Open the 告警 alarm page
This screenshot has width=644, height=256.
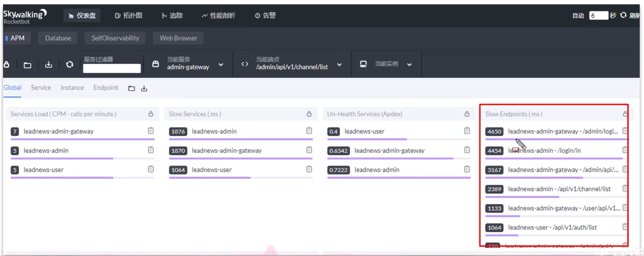coord(265,16)
